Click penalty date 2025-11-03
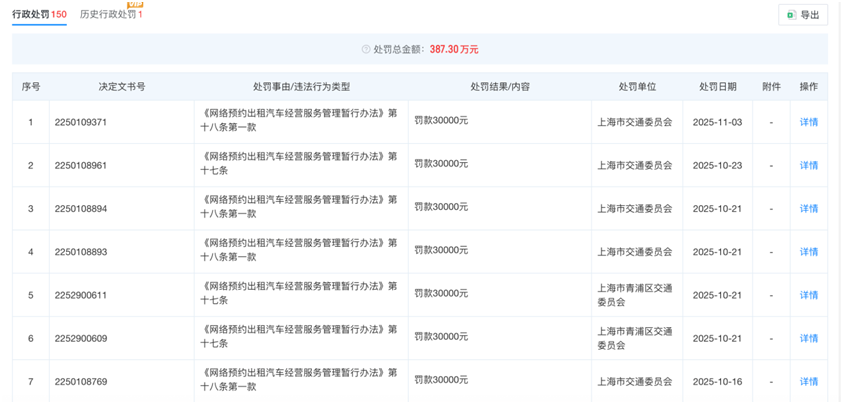841x402 pixels. point(718,122)
